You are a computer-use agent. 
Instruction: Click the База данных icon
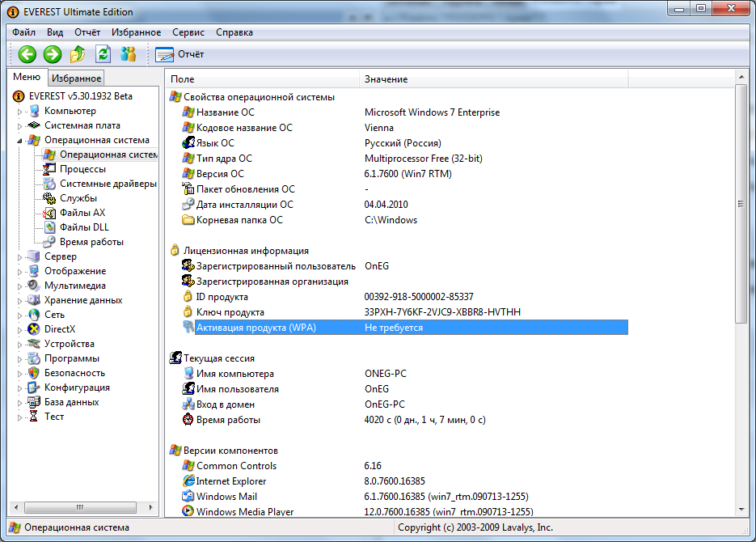pyautogui.click(x=34, y=402)
